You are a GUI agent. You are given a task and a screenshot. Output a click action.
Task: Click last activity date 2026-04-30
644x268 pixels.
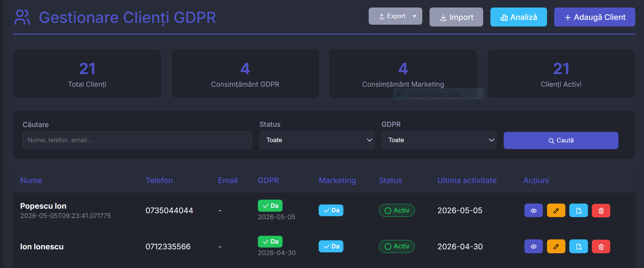click(460, 247)
